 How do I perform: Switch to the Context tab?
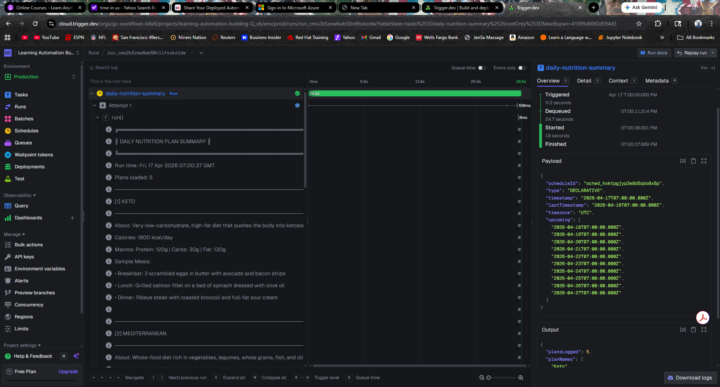coord(622,81)
